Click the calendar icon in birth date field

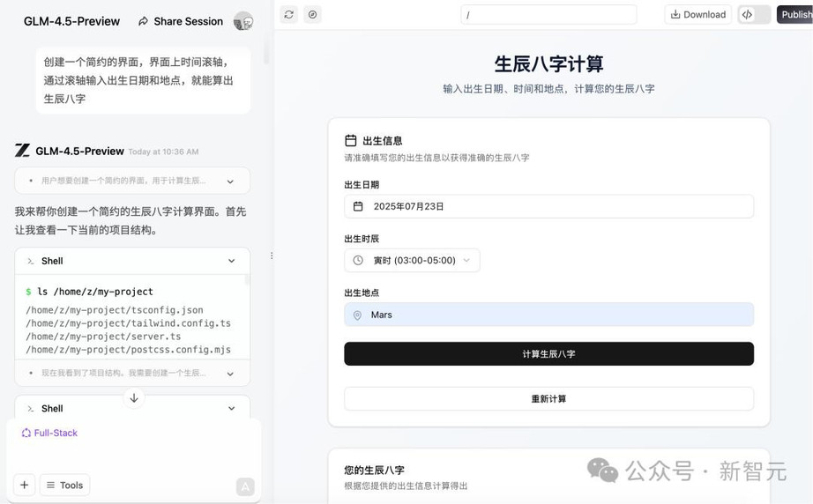(358, 206)
